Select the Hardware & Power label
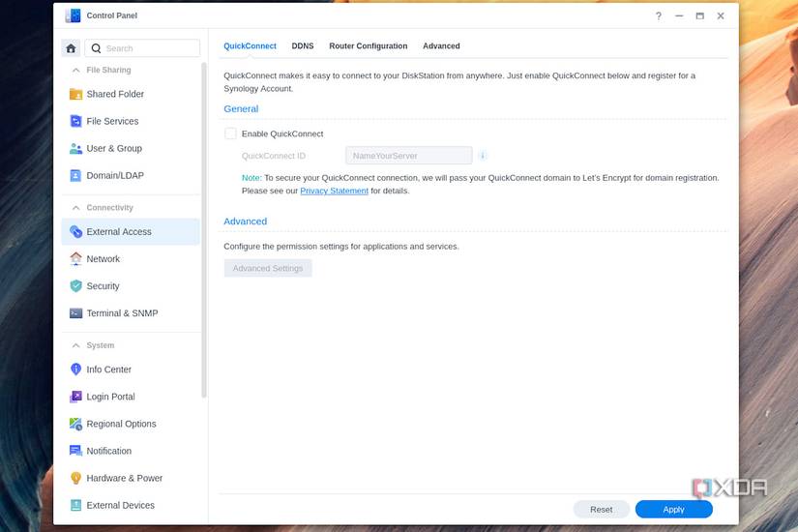The image size is (798, 532). pos(124,478)
